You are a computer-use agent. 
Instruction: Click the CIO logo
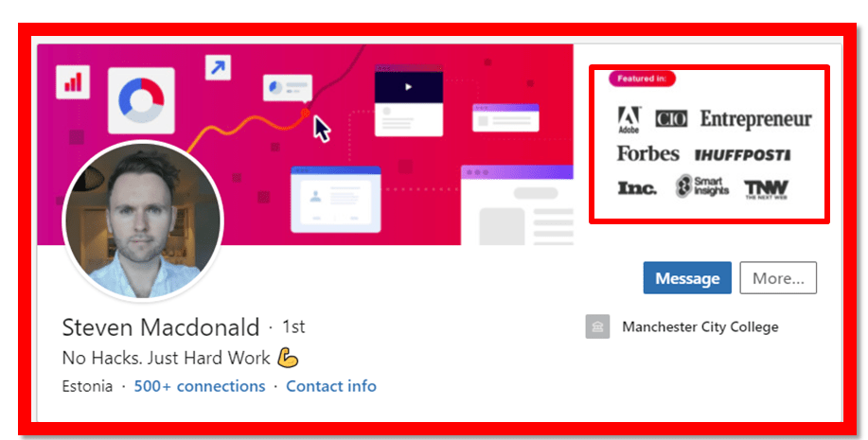[x=671, y=118]
